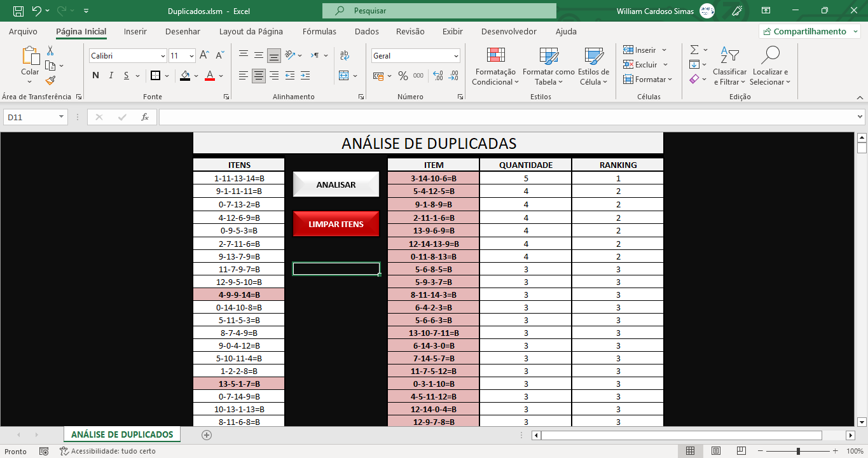Click the zoom slider handle
868x458 pixels.
[x=799, y=451]
